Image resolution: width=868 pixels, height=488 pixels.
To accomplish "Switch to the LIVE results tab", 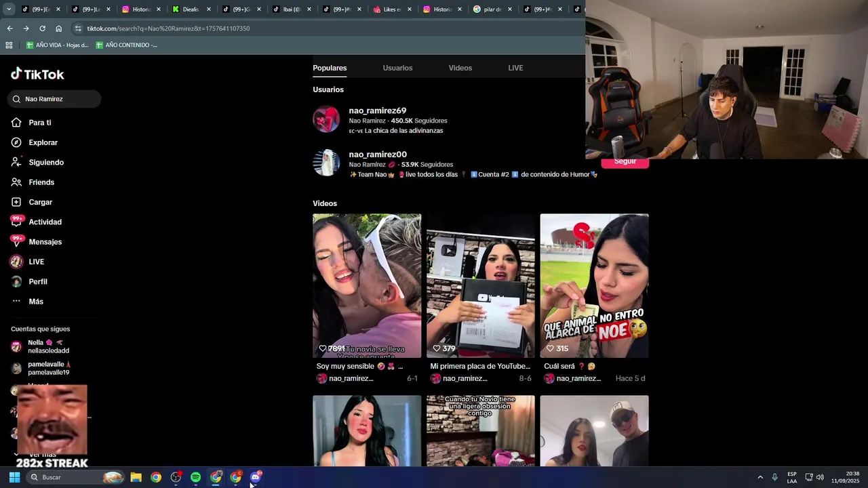I will click(515, 68).
